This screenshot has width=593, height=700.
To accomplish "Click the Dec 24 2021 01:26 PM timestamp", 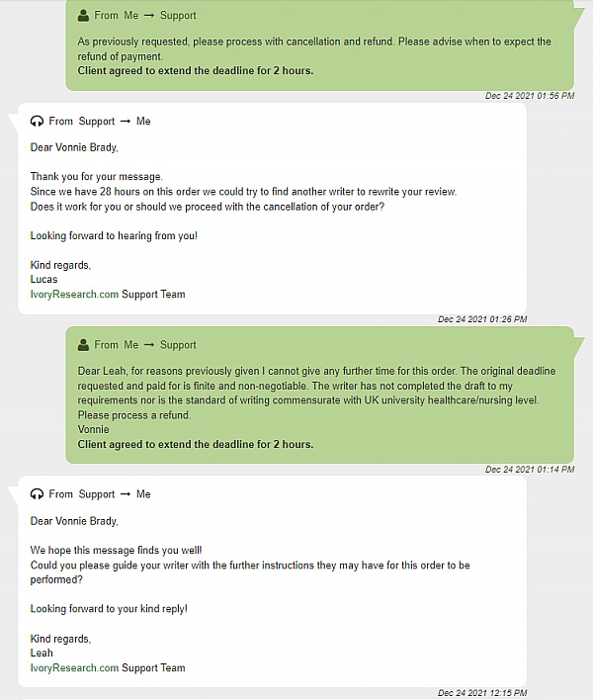I will point(482,319).
